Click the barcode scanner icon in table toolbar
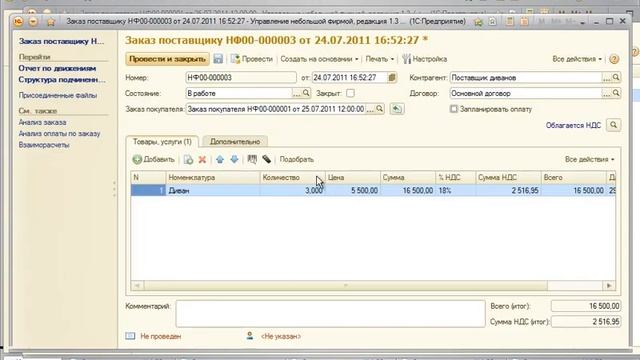This screenshot has width=640, height=360. tap(267, 160)
